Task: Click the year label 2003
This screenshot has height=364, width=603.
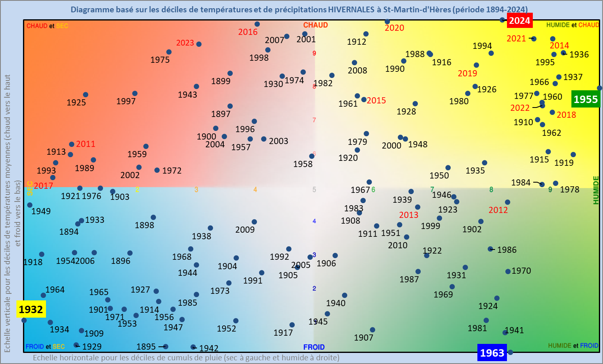Action: [279, 141]
